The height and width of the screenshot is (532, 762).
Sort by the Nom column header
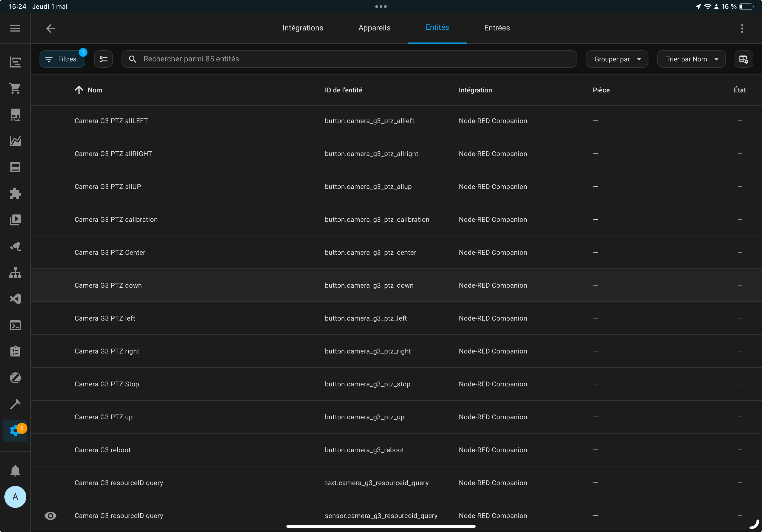[x=95, y=90]
